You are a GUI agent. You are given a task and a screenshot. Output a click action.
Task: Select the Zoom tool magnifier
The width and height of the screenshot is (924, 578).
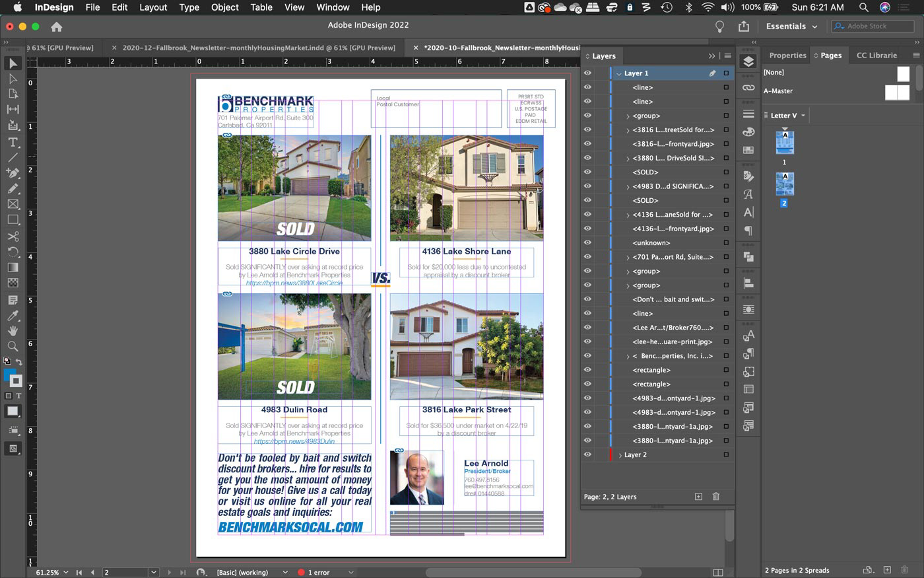(13, 346)
